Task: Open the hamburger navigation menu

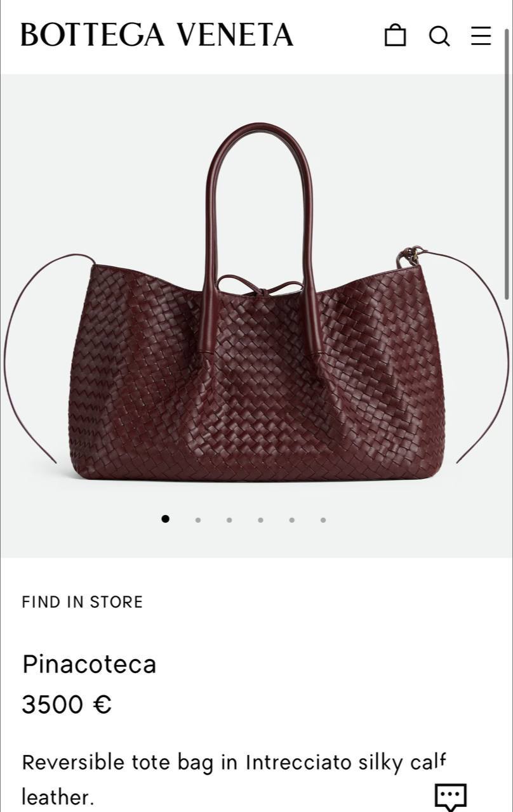Action: 481,36
